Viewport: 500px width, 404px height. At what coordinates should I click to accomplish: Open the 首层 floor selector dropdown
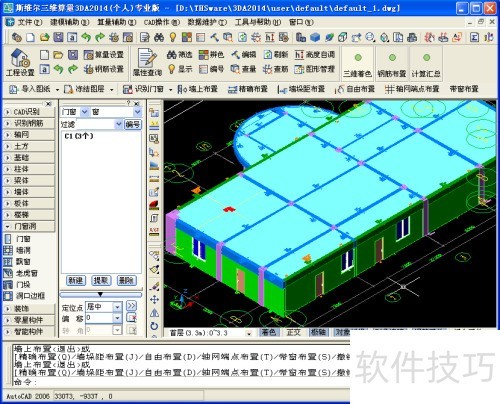point(249,333)
